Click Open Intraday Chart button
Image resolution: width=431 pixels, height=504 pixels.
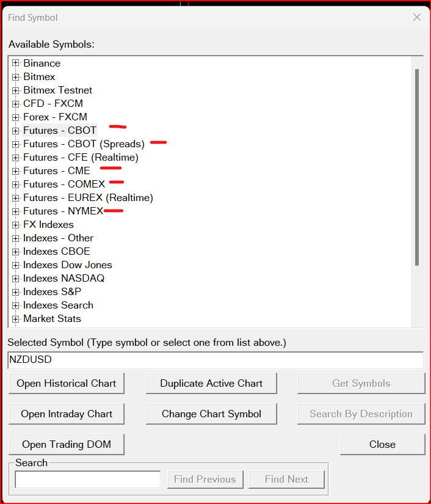pyautogui.click(x=67, y=414)
